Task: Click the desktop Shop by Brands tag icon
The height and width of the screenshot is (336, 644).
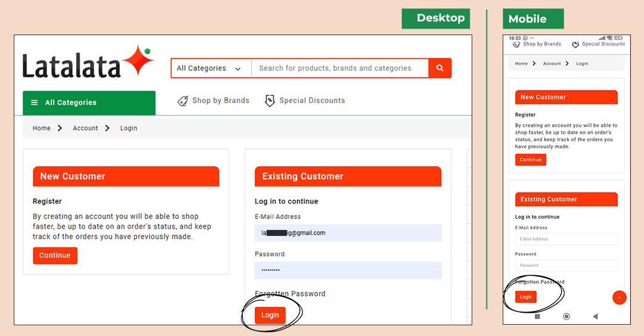Action: pyautogui.click(x=183, y=101)
